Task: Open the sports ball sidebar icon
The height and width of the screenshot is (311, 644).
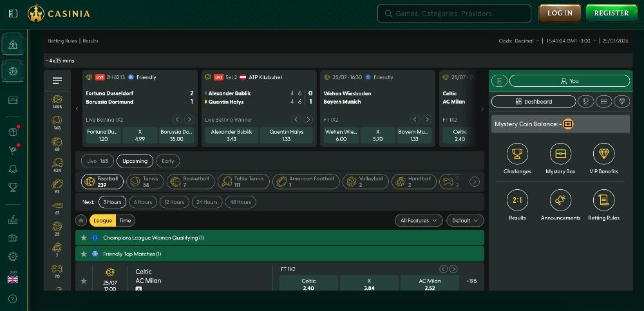Action: click(13, 71)
